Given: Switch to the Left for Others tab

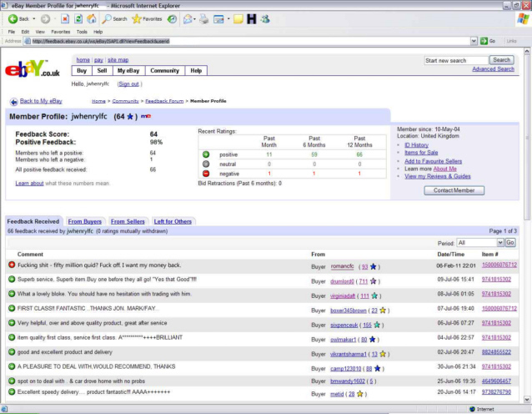Looking at the screenshot, I should pyautogui.click(x=173, y=221).
